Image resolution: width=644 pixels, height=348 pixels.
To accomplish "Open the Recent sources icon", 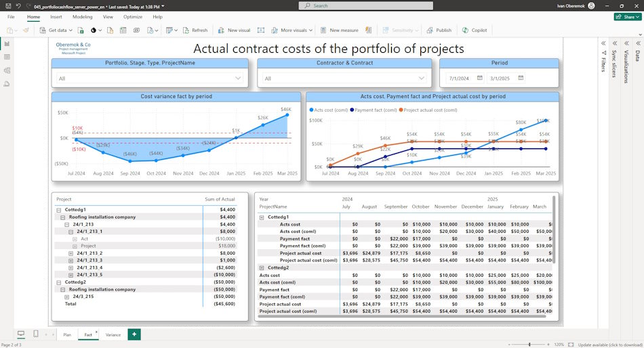I will pos(150,30).
